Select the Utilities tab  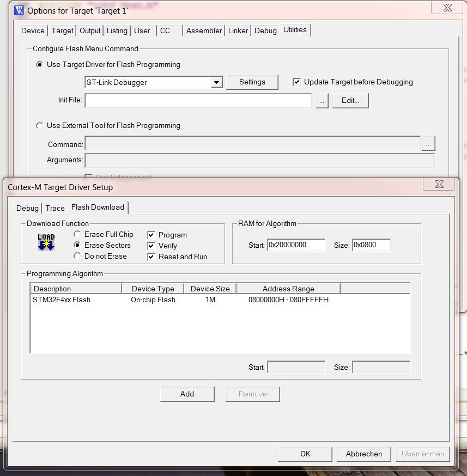point(295,30)
